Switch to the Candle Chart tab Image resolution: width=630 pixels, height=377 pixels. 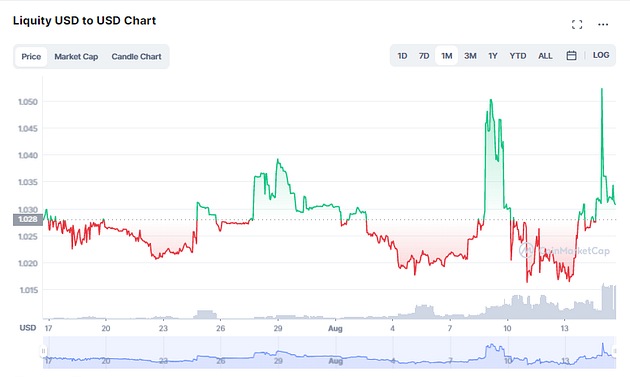click(136, 56)
